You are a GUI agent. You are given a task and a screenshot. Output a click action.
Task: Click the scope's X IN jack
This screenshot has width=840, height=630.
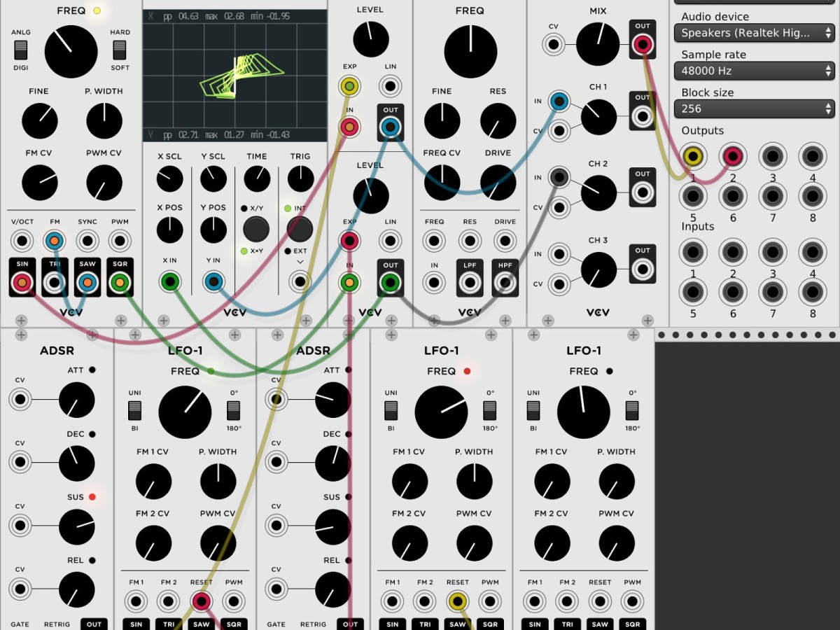click(169, 282)
